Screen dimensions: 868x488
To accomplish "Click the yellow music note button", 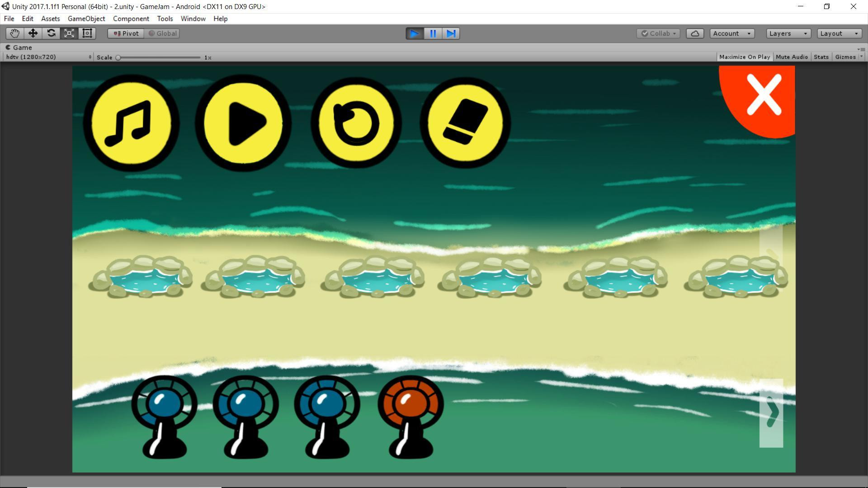I will coord(131,123).
